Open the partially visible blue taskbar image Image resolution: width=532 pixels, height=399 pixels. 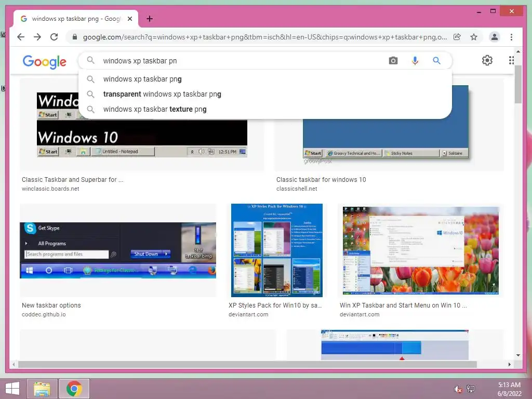point(395,345)
